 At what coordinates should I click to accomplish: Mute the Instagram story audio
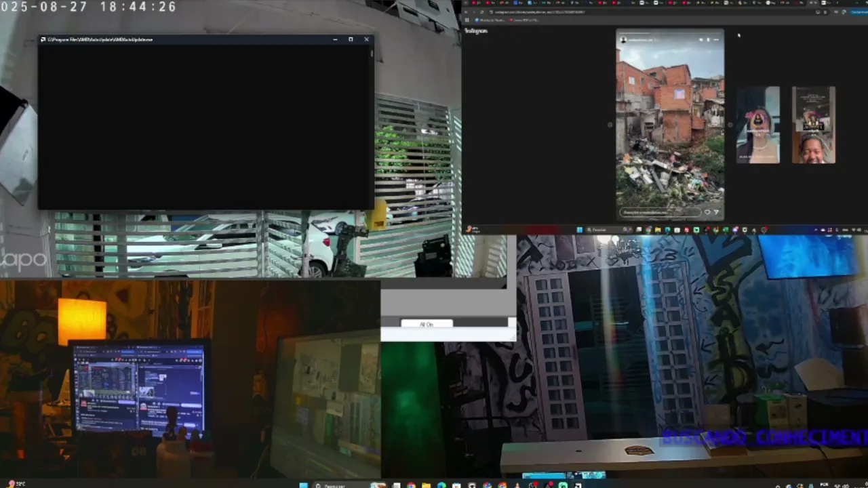(x=701, y=39)
